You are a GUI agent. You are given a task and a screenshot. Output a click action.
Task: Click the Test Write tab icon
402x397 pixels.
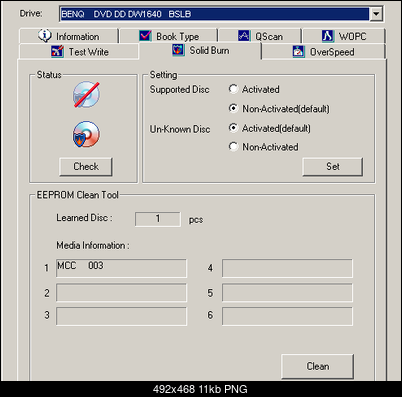pyautogui.click(x=58, y=51)
